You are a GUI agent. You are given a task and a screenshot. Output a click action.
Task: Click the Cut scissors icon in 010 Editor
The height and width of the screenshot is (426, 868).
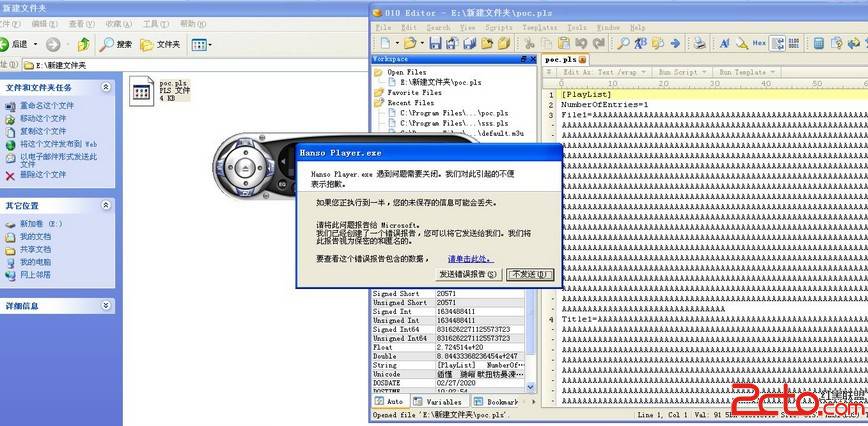pos(529,43)
